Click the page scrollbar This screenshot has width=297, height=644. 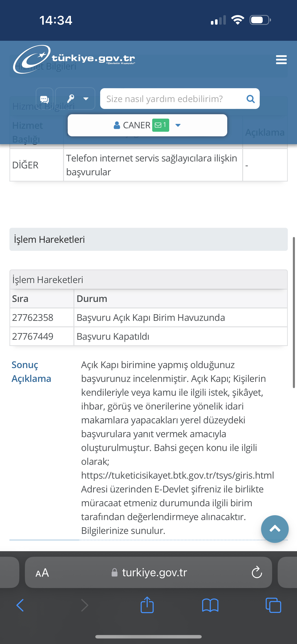[x=294, y=313]
